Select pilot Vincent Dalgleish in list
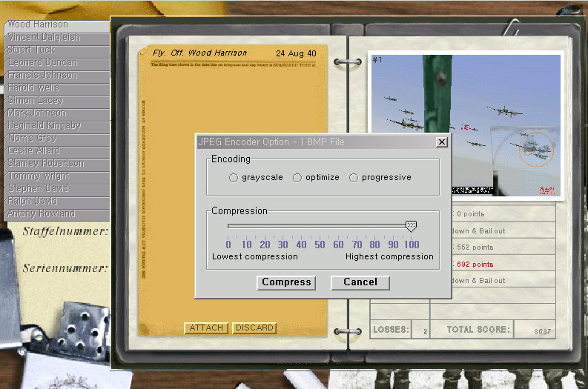Screen dimensions: 588x389 pos(57,38)
